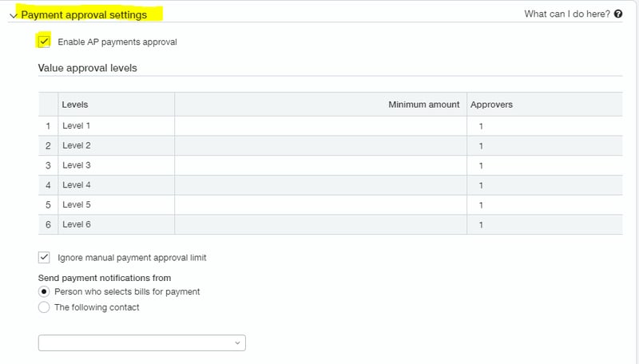
Task: Click the help question mark icon
Action: [x=618, y=14]
